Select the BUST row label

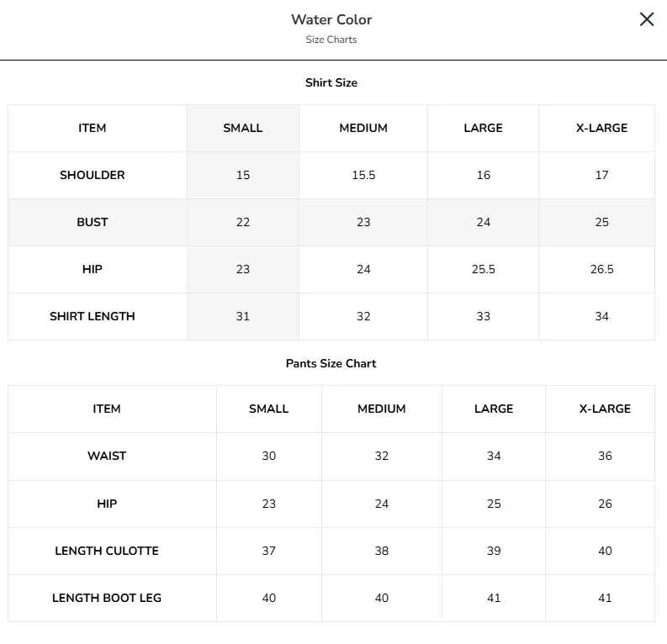click(93, 222)
